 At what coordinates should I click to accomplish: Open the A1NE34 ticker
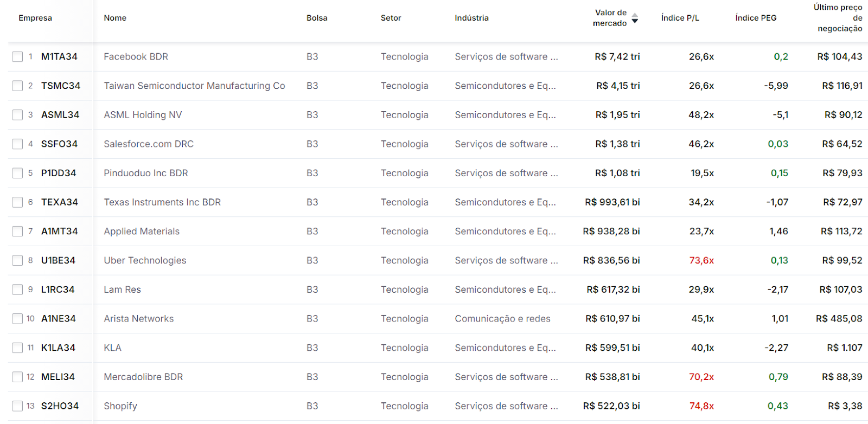(x=59, y=318)
